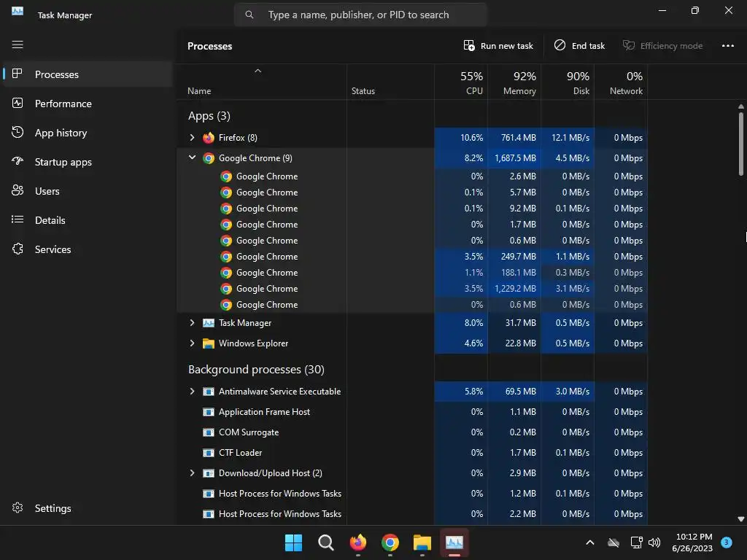This screenshot has width=747, height=560.
Task: Click the Firefox process icon
Action: click(x=209, y=138)
